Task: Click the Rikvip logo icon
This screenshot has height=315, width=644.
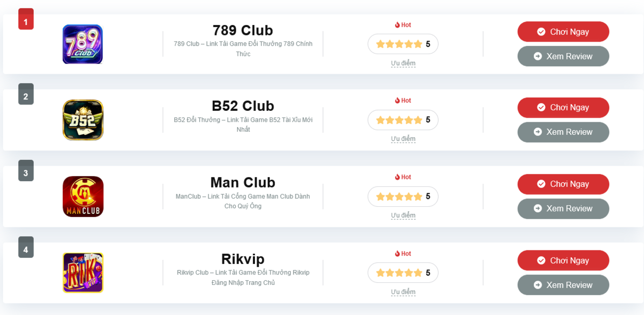Action: [83, 272]
